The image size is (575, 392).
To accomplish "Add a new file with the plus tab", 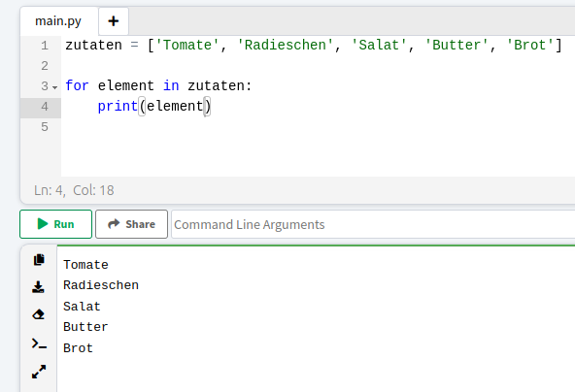I will [114, 21].
